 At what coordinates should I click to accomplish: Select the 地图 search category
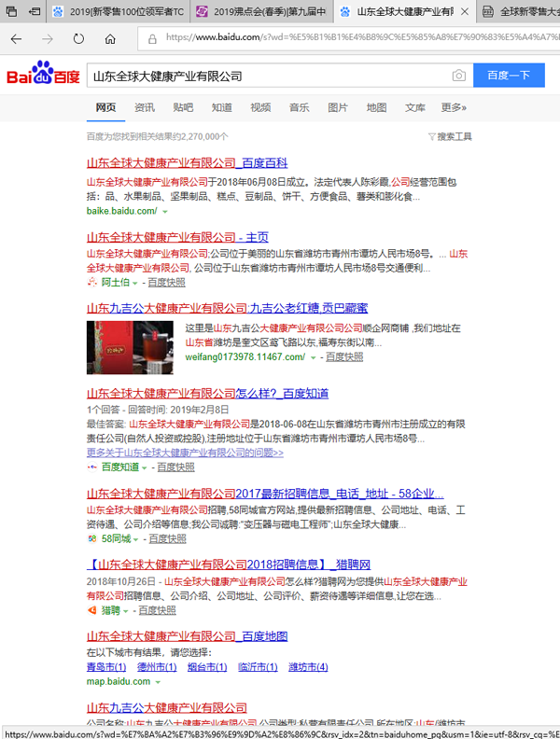[x=376, y=107]
